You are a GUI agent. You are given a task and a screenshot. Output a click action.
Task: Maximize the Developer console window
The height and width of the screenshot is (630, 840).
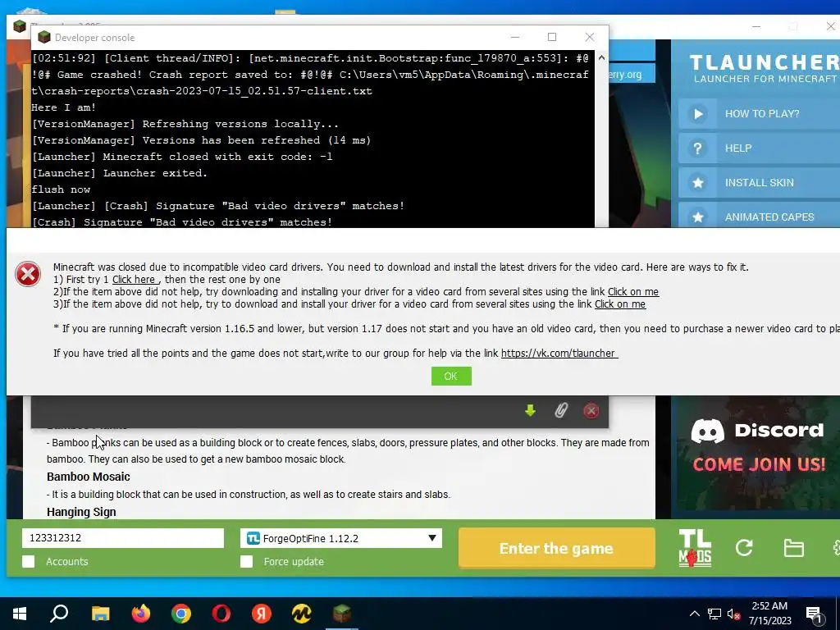tap(552, 37)
